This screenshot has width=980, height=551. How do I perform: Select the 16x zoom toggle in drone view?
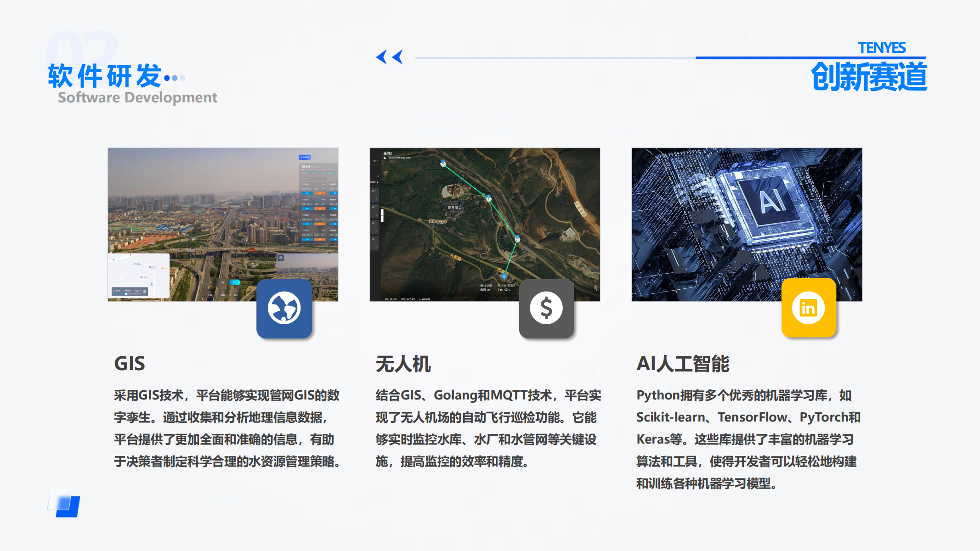[x=235, y=282]
